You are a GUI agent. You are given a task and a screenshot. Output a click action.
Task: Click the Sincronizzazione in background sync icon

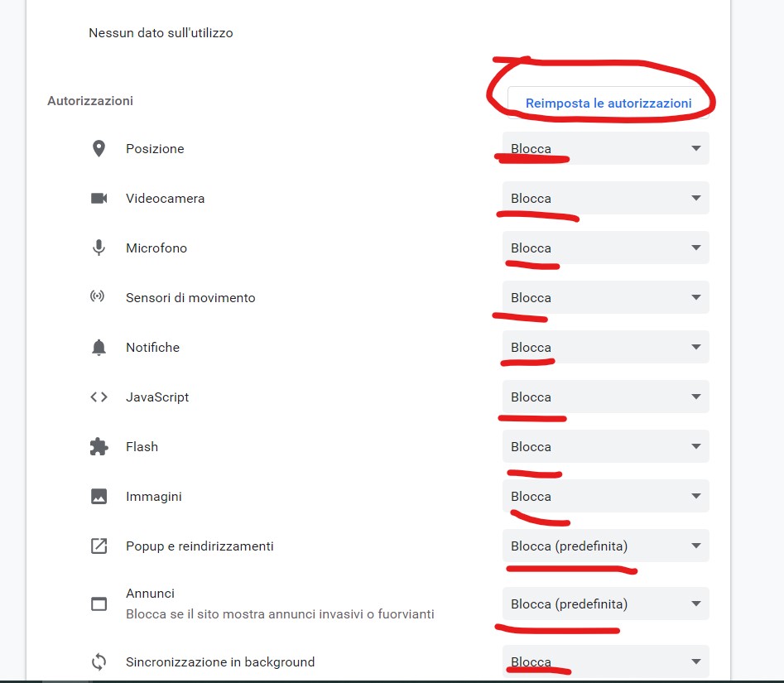(x=99, y=661)
